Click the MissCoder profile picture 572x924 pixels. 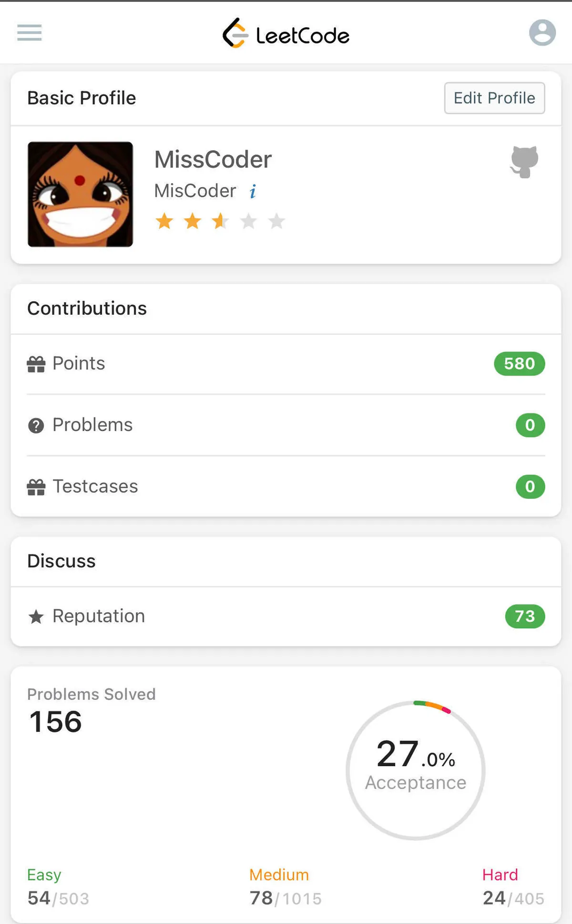80,194
